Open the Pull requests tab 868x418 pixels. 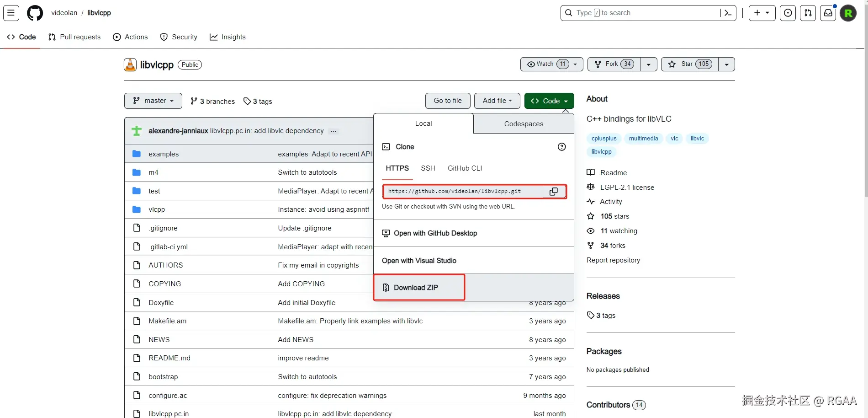[74, 37]
